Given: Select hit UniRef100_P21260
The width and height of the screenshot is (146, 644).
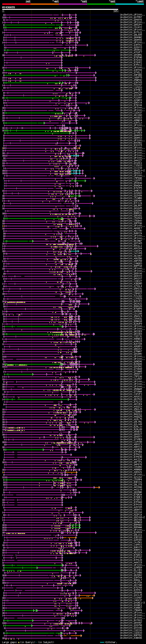Looking at the screenshot, I should coord(131,296).
